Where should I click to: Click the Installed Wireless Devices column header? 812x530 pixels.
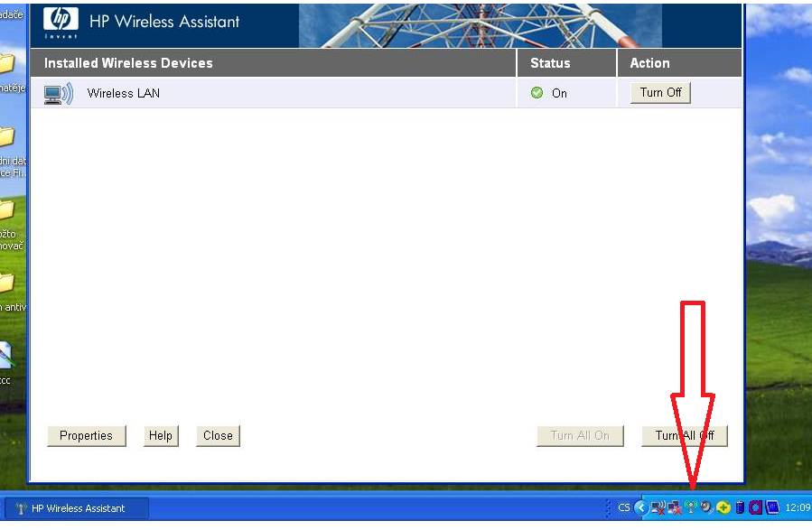tap(273, 63)
